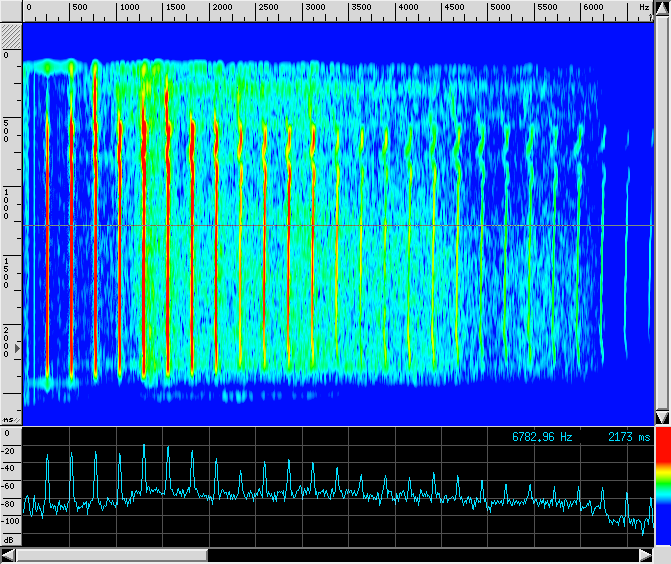Click the empty horizontal scrollbar track right of thumb
This screenshot has width=671, height=564.
[x=420, y=555]
